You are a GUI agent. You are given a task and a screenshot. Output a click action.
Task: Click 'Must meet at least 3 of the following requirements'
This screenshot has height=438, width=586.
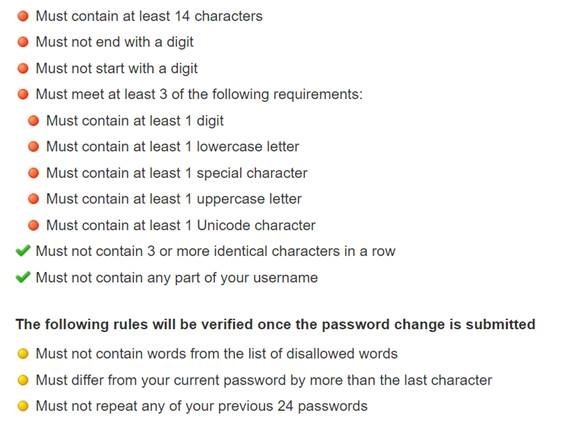(x=199, y=95)
